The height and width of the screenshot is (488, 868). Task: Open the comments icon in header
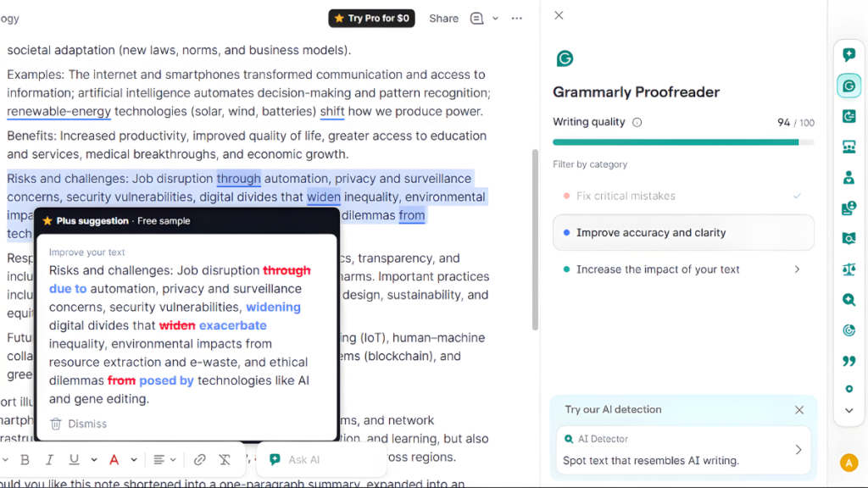[476, 19]
